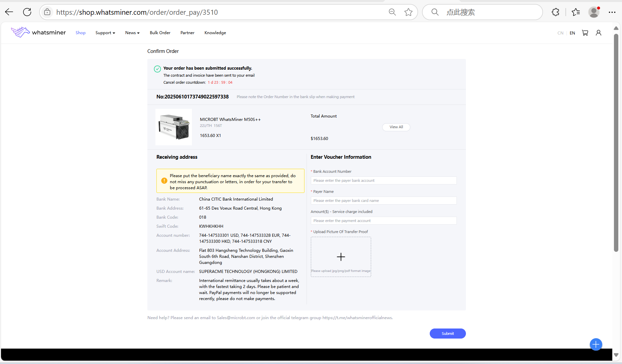Click the MICROBT WhatsMiner M50S++ product name
This screenshot has height=364, width=622.
click(230, 120)
